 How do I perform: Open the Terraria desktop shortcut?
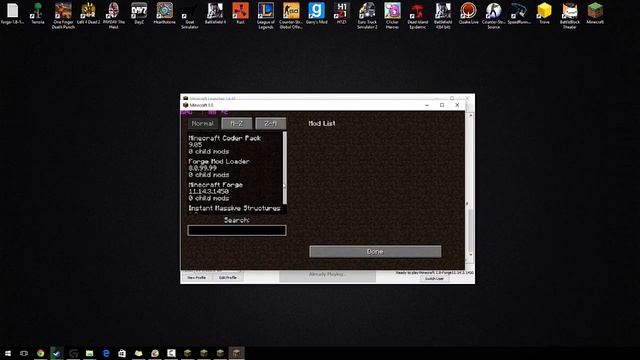pos(38,13)
